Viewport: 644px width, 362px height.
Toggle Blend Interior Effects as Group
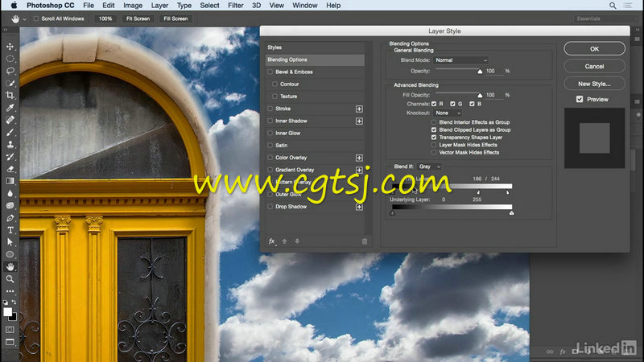434,122
